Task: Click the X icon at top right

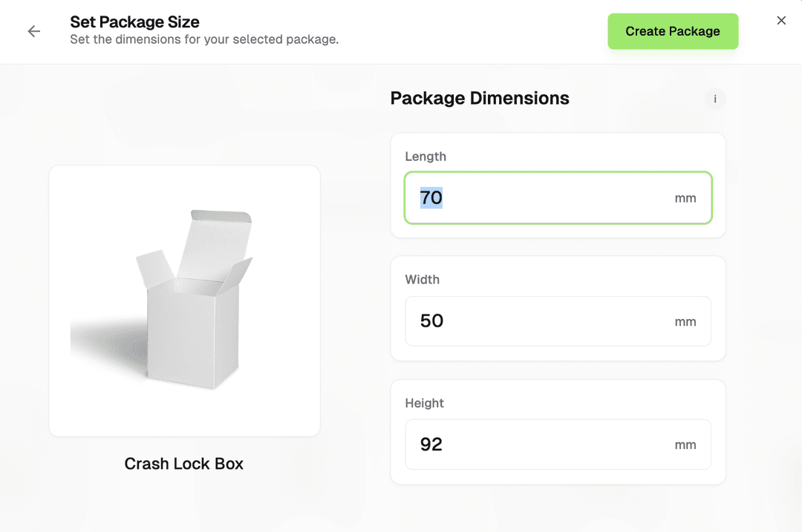Action: click(x=781, y=20)
